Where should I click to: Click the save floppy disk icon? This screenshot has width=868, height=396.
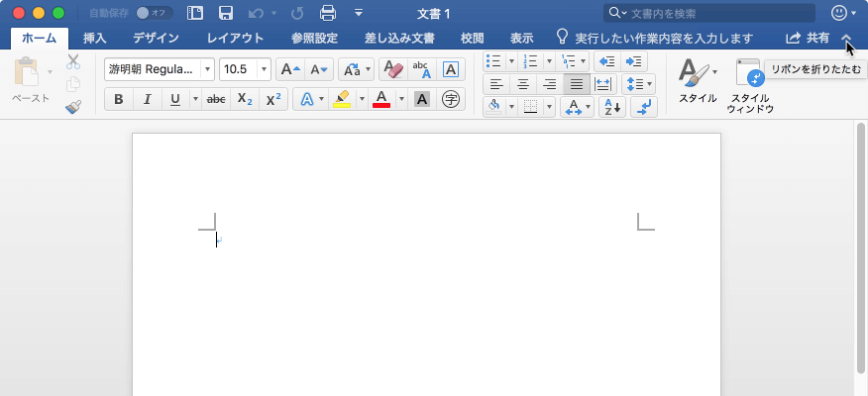[225, 13]
